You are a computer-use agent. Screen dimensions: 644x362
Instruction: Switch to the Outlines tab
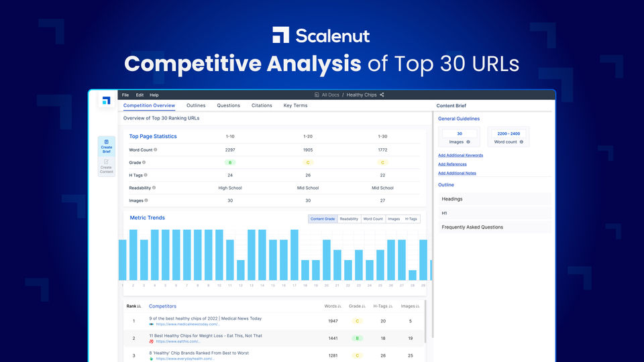click(196, 105)
